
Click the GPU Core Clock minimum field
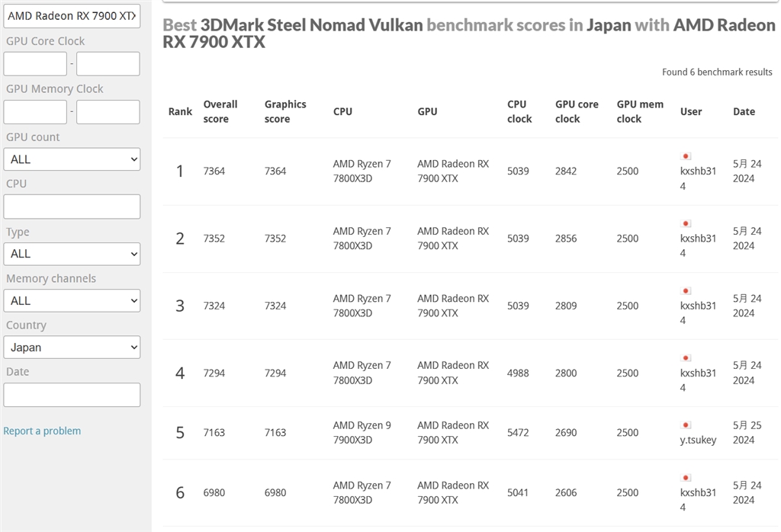(x=35, y=64)
